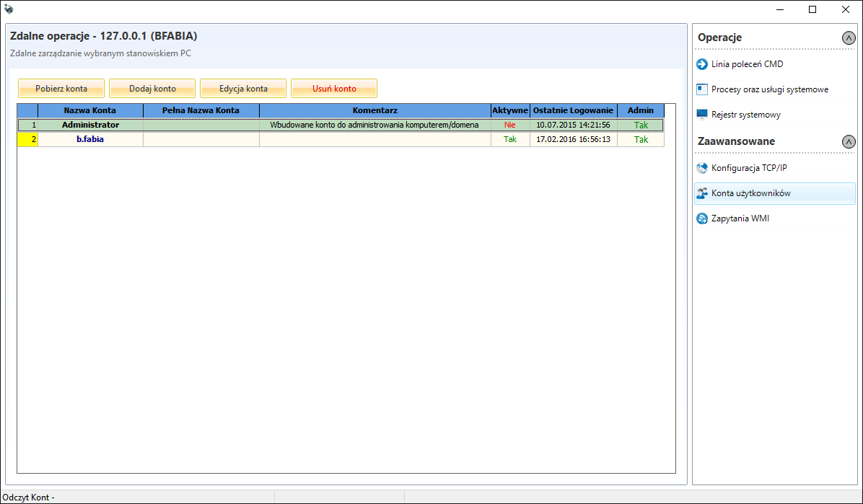Select the b.fabia account row
Screen dimensions: 863x504
(90, 139)
